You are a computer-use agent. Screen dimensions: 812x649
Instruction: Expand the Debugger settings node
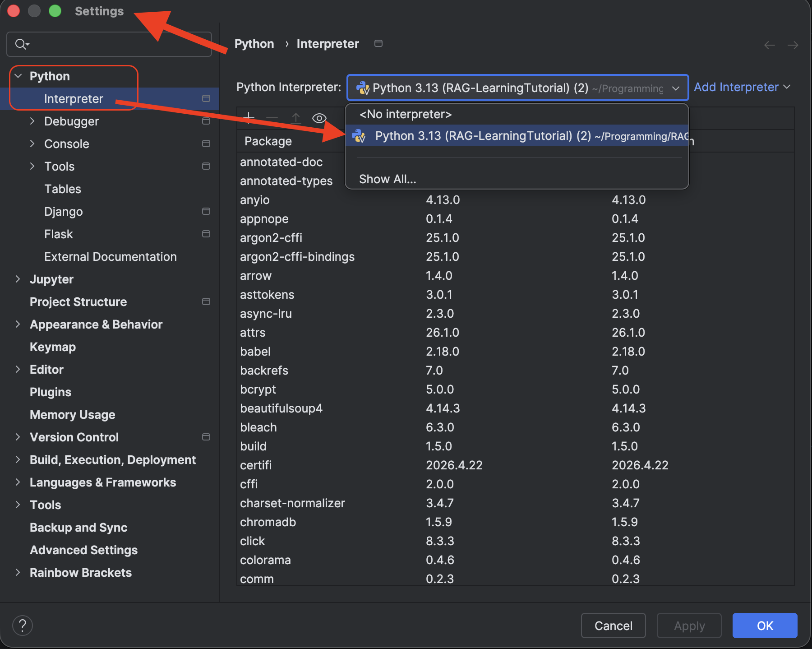point(32,121)
